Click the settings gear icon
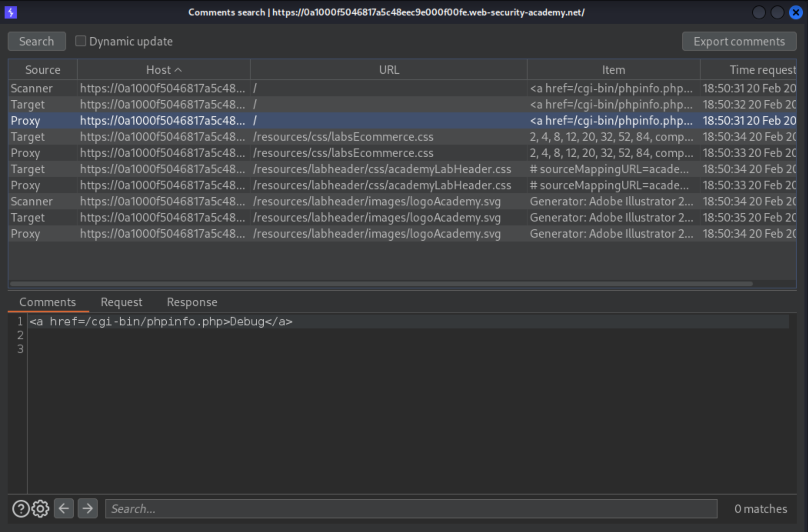 (40, 509)
